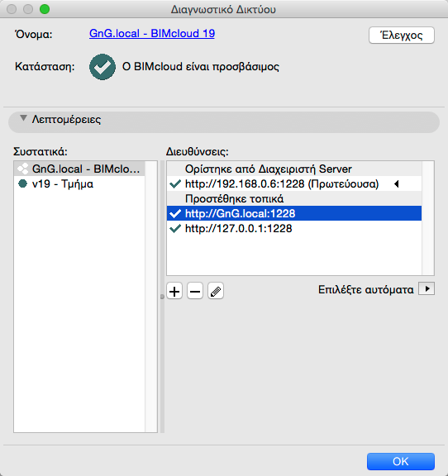Open the GnG.local - BIMcloud 19 link

coord(152,33)
